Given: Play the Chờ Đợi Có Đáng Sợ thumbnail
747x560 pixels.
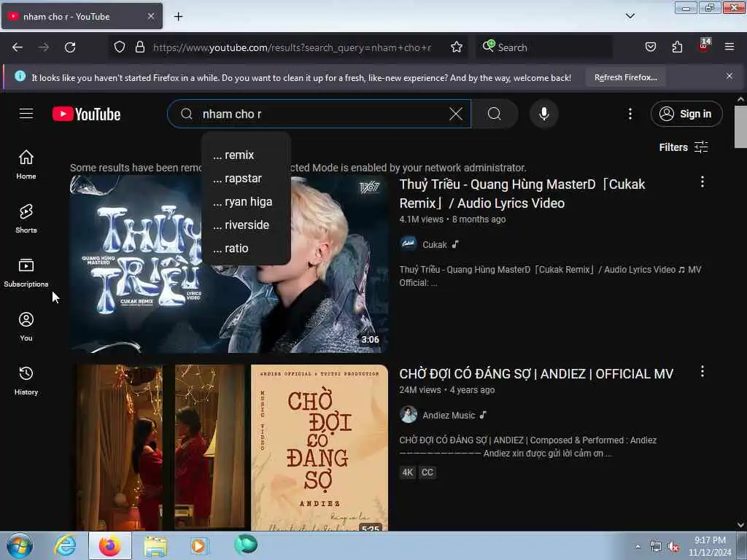Looking at the screenshot, I should (x=229, y=448).
